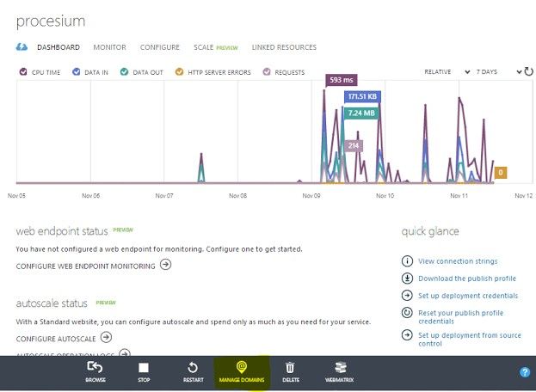The image size is (536, 392).
Task: Launch WebMatrix from the command bar
Action: pyautogui.click(x=340, y=368)
